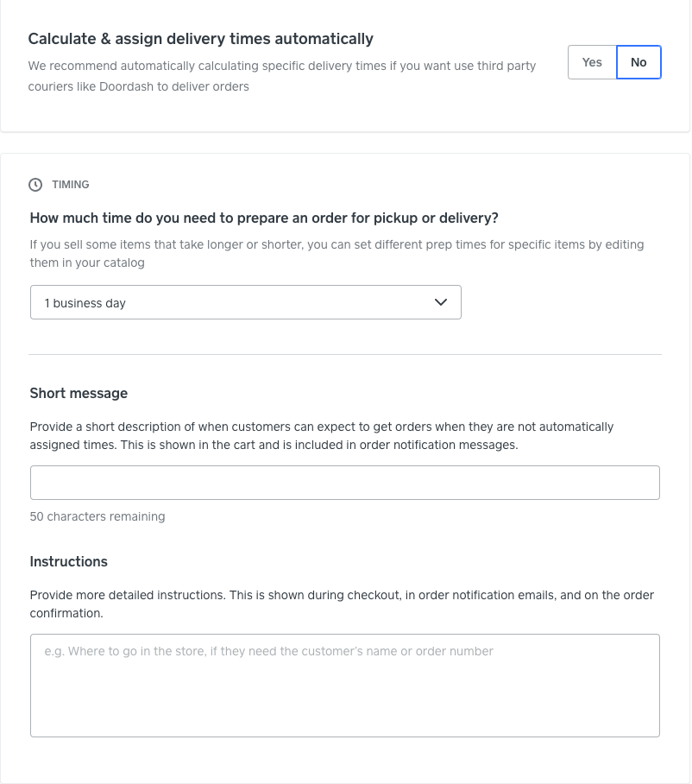Click the order preparation time question
This screenshot has width=692, height=784.
pyautogui.click(x=264, y=218)
